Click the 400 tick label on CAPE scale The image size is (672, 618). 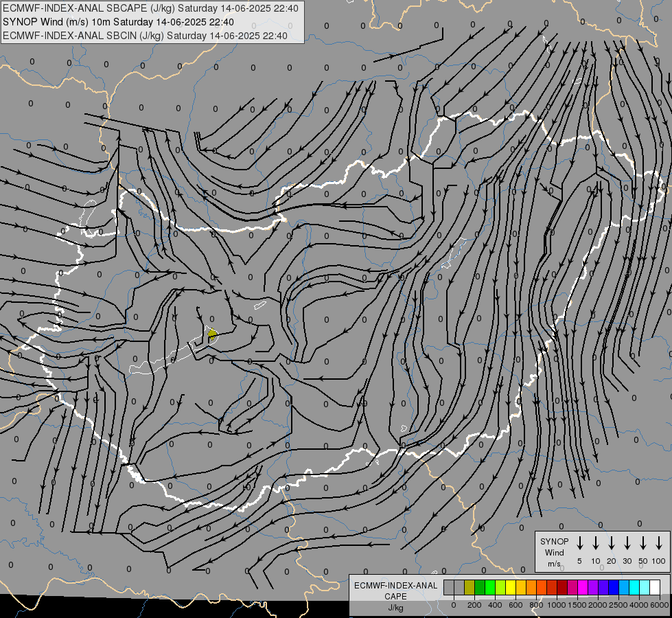click(x=495, y=605)
